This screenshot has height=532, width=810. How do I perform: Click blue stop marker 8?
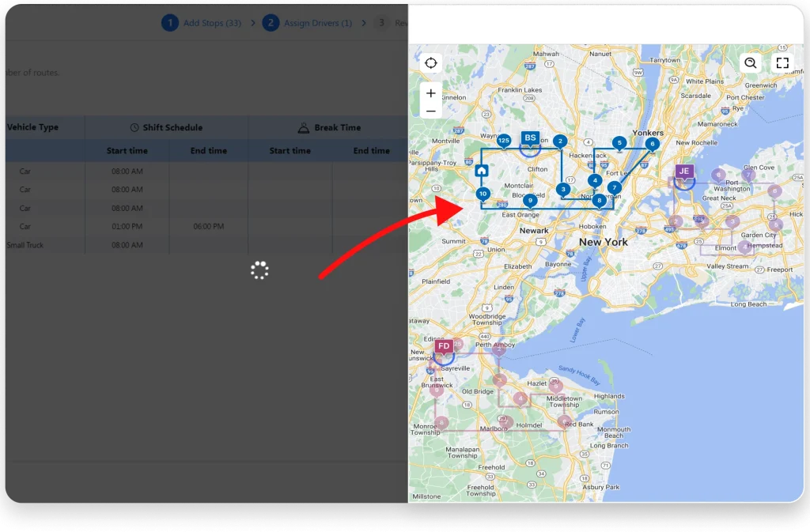tap(600, 200)
